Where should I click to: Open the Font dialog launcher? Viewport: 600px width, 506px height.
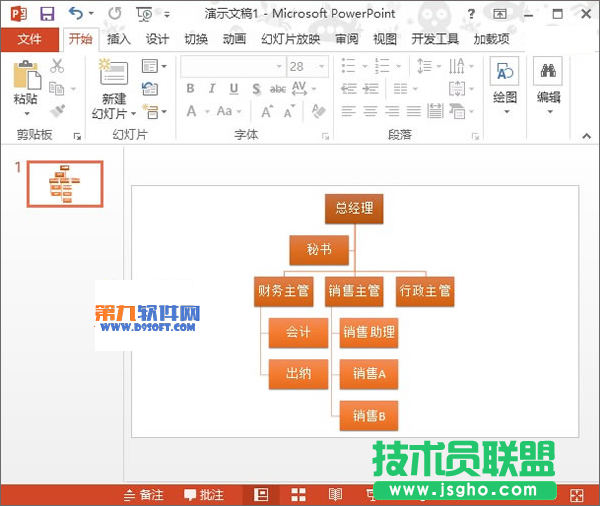pos(325,136)
